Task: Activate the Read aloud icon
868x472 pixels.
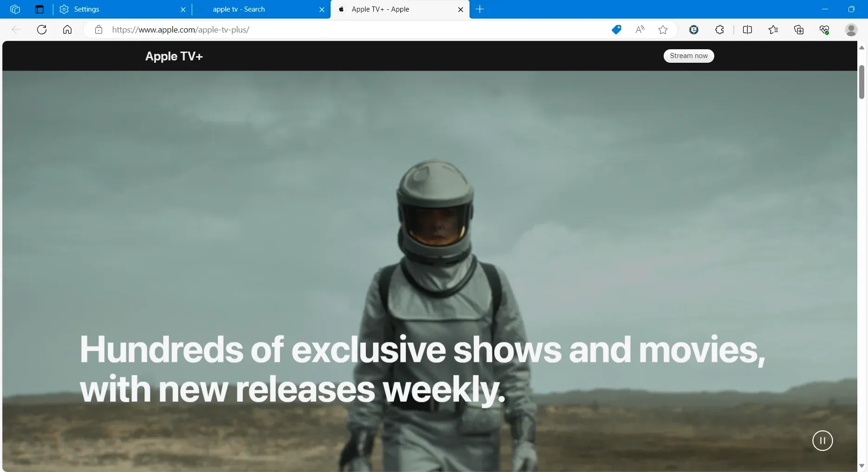Action: (640, 30)
